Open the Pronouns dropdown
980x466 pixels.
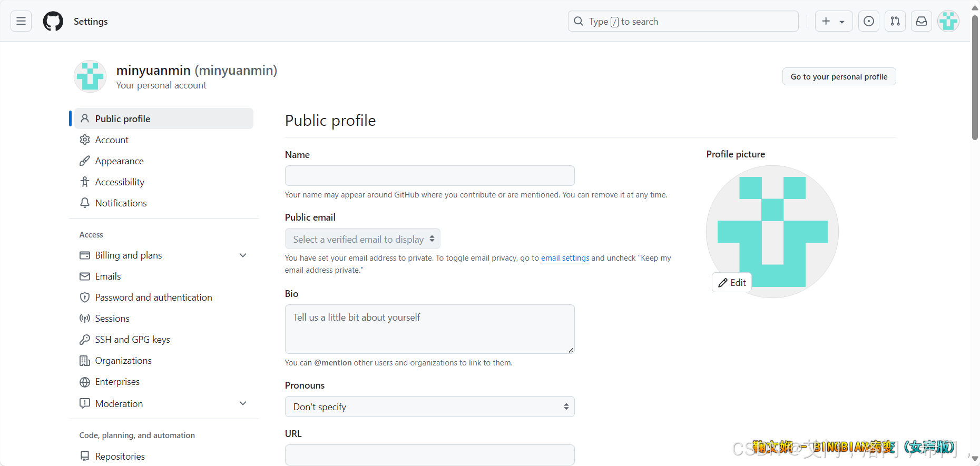pyautogui.click(x=429, y=406)
